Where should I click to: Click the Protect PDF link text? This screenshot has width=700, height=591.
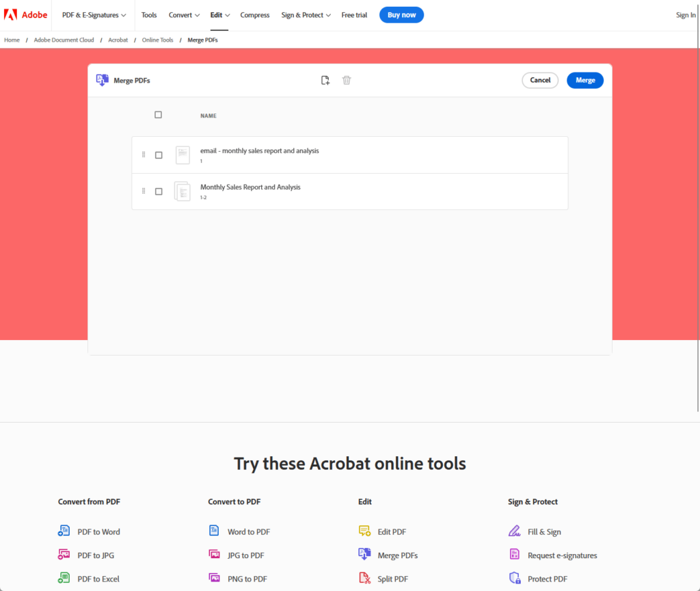tap(548, 579)
